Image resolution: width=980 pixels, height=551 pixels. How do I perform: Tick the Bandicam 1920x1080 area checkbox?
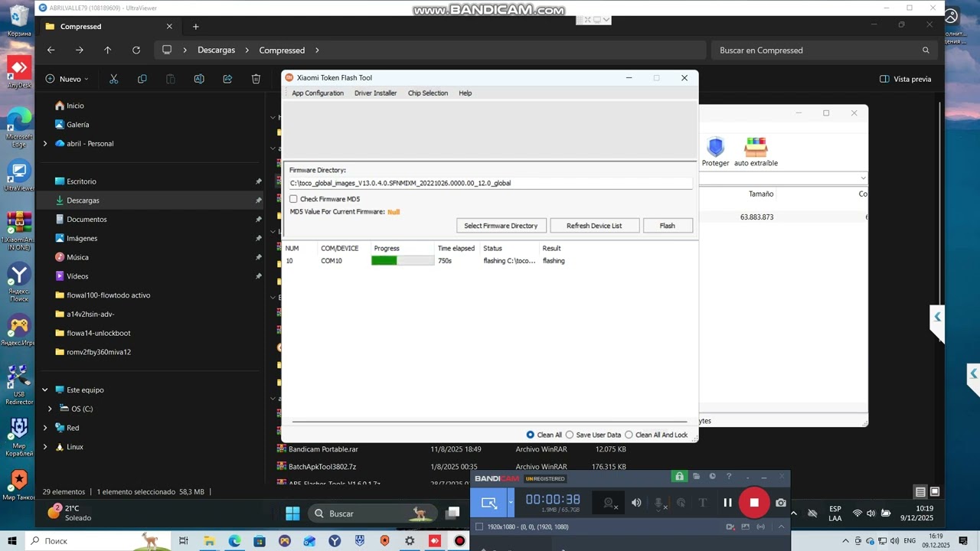click(x=479, y=527)
